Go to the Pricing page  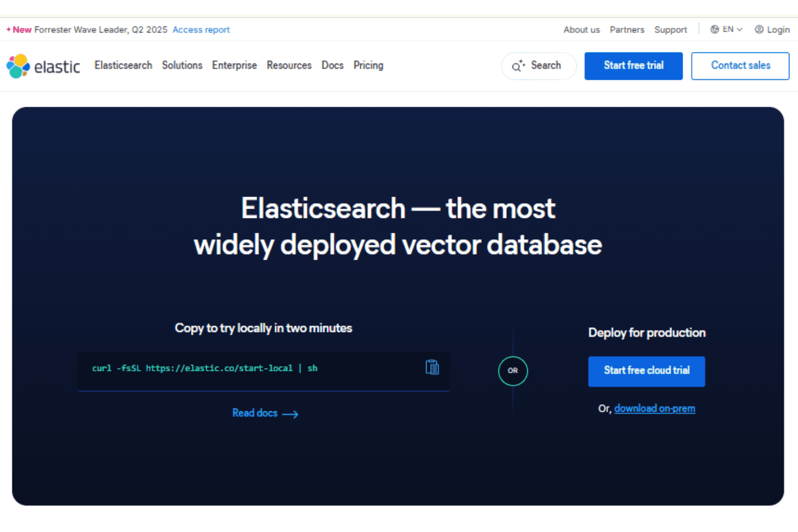coord(368,65)
